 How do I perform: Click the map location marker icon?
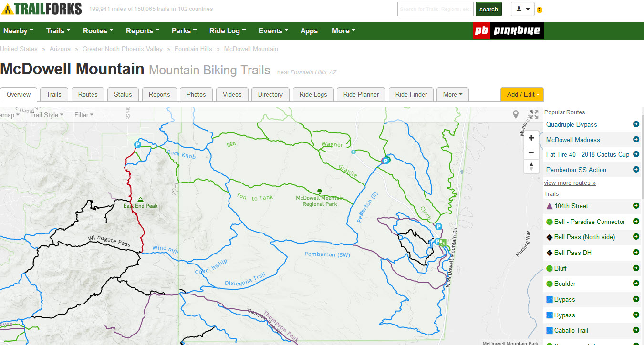[x=516, y=114]
